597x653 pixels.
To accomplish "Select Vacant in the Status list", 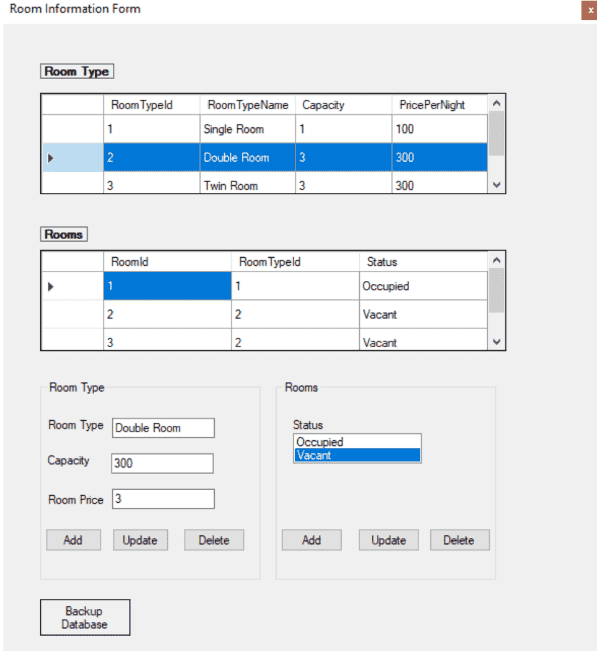I will click(357, 455).
